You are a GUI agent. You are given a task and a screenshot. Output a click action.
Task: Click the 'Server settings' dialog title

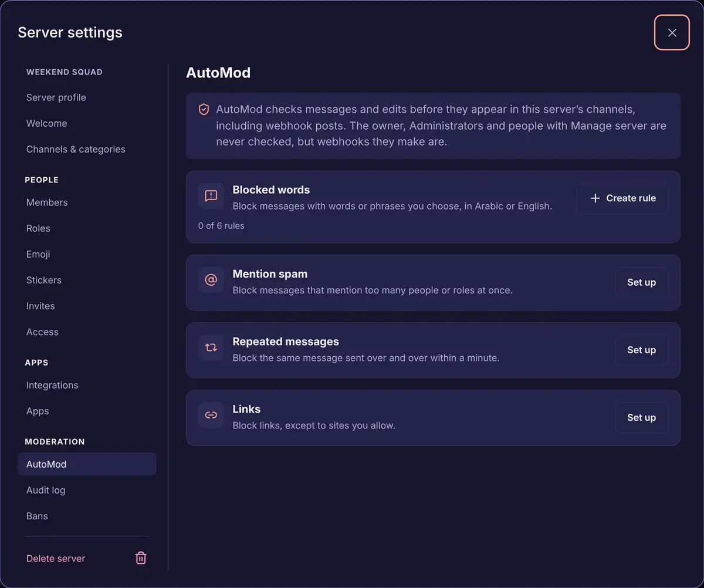click(70, 32)
